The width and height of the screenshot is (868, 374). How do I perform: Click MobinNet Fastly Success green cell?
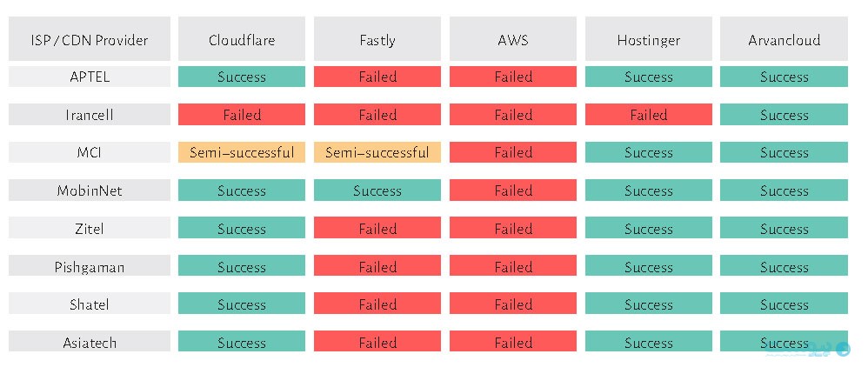[x=377, y=190]
